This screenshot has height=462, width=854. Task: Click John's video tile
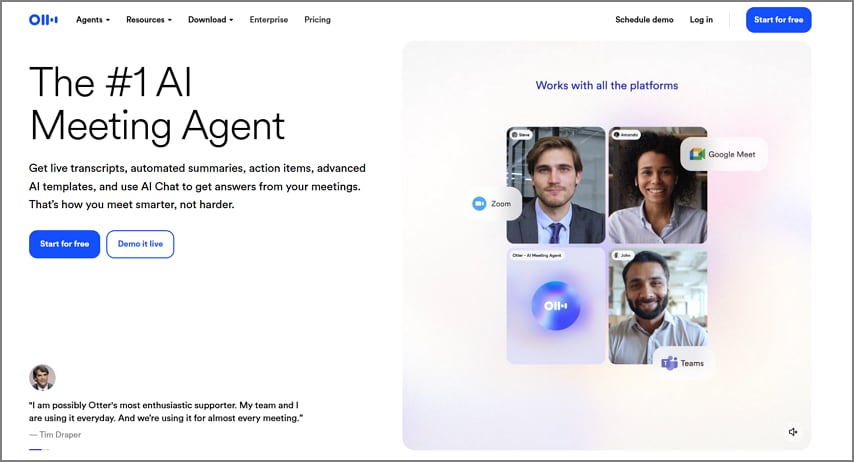[657, 307]
